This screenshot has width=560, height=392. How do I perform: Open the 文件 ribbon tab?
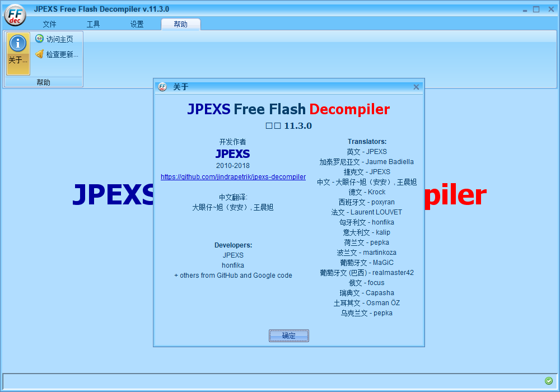50,24
